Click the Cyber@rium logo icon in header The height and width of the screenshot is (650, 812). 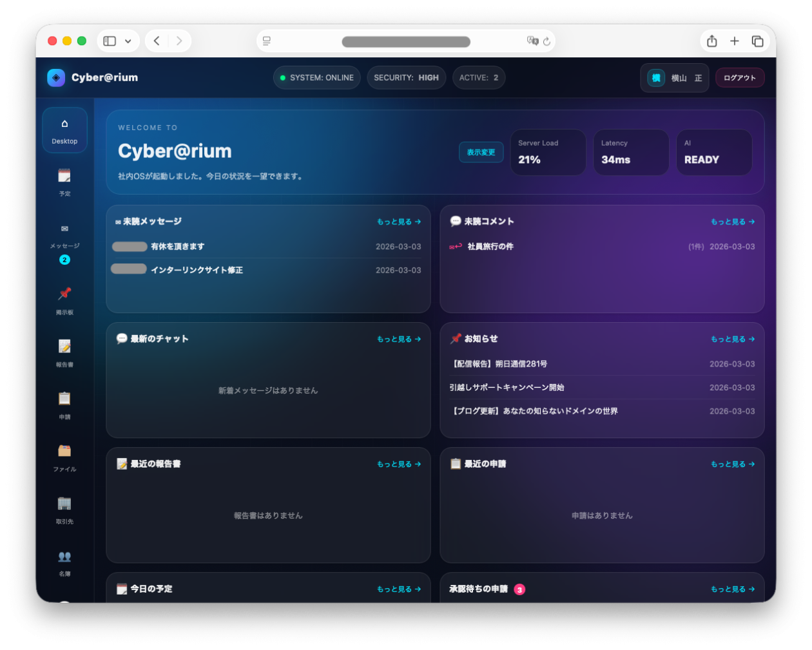pyautogui.click(x=56, y=78)
